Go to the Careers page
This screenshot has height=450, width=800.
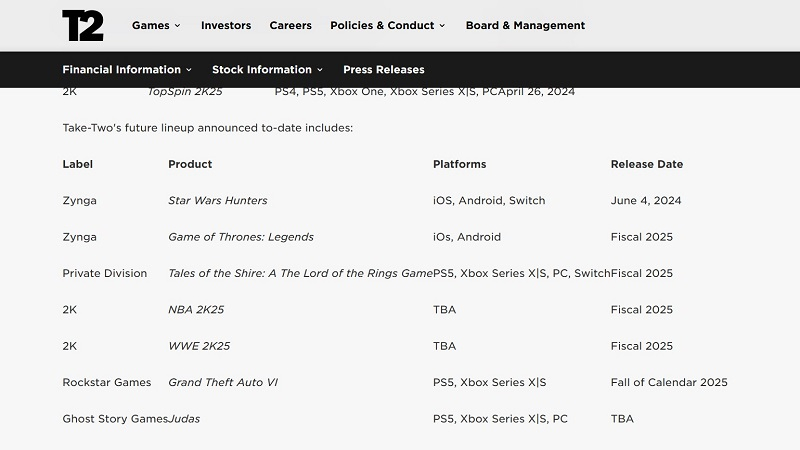pyautogui.click(x=291, y=25)
